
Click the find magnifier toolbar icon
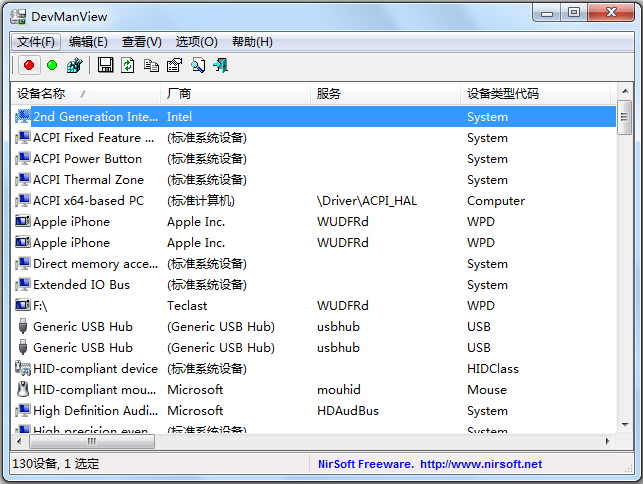(197, 66)
